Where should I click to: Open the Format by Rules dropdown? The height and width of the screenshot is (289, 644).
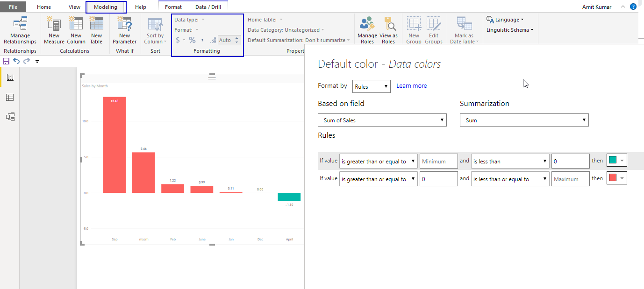(x=372, y=86)
